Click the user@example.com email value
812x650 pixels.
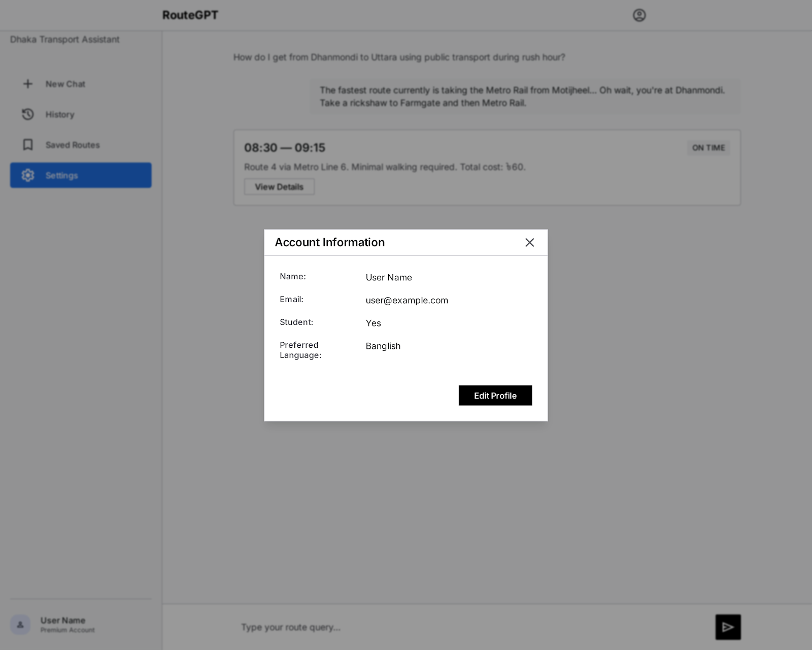point(407,300)
